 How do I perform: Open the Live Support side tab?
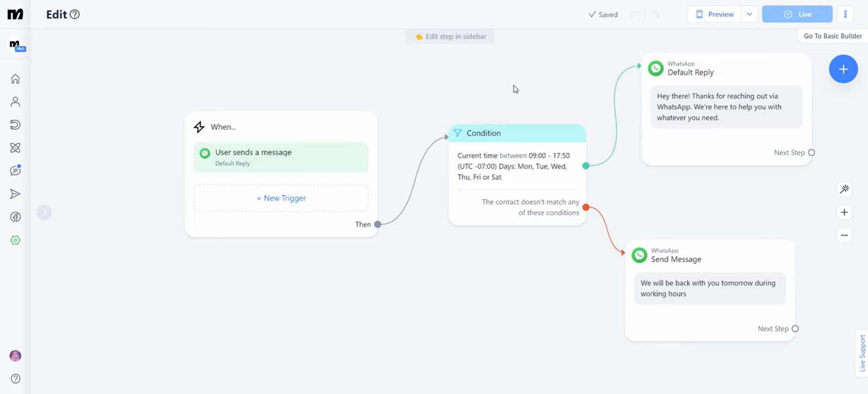(862, 353)
